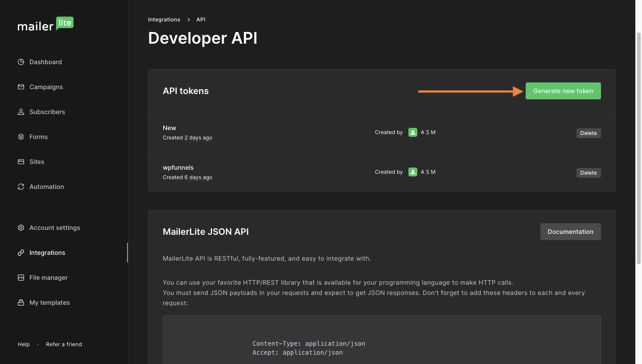642x364 pixels.
Task: Click the Created 6 days ago timestamp
Action: (x=187, y=177)
